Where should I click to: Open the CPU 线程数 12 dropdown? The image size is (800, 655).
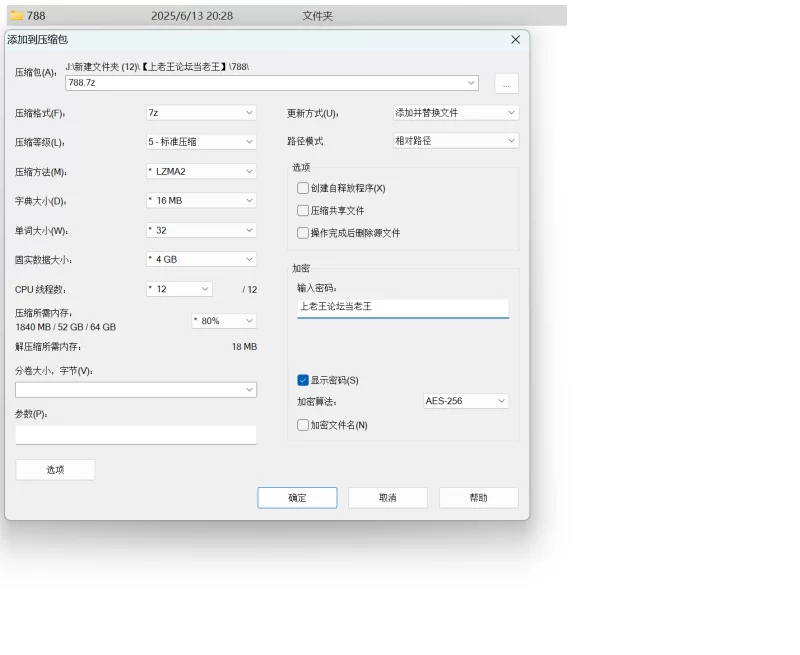tap(179, 289)
